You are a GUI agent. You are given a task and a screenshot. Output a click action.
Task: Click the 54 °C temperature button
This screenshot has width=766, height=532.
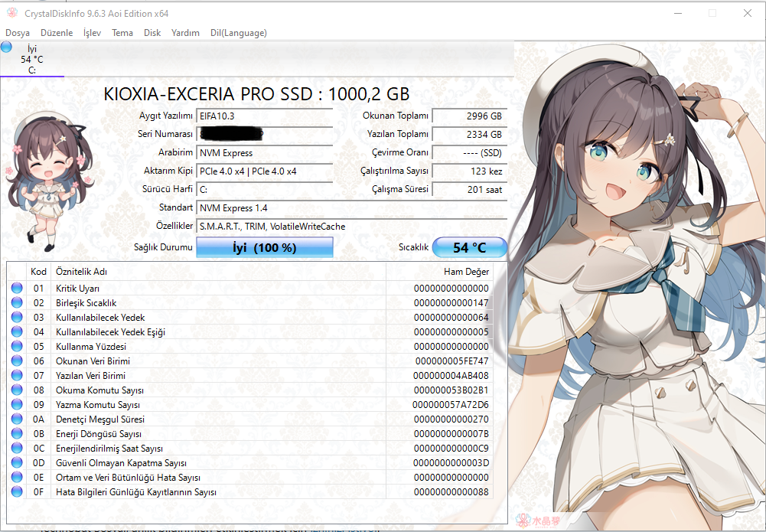tap(469, 248)
